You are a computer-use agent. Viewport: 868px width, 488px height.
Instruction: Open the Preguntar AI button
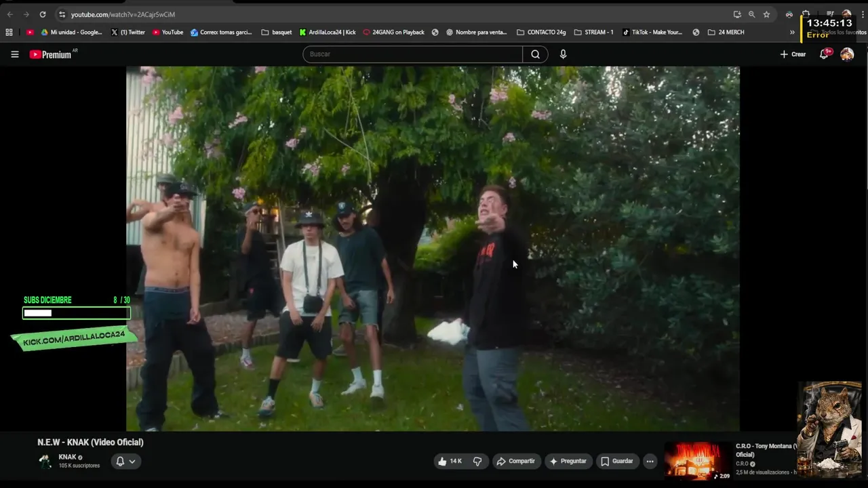pyautogui.click(x=568, y=462)
